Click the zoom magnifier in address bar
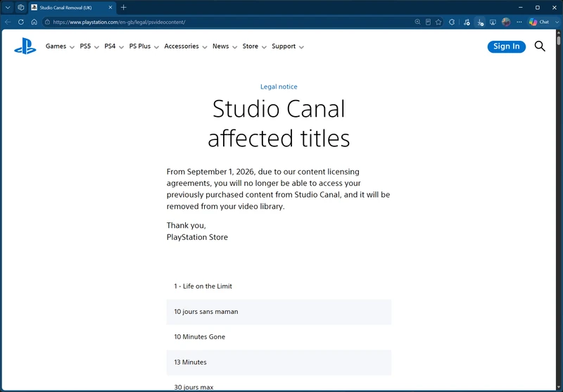 point(417,22)
